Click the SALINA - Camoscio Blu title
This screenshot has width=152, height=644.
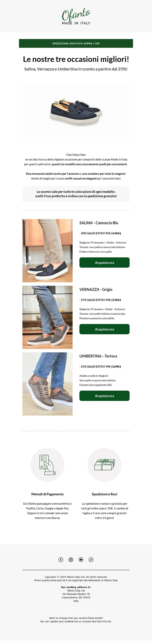pos(99,223)
